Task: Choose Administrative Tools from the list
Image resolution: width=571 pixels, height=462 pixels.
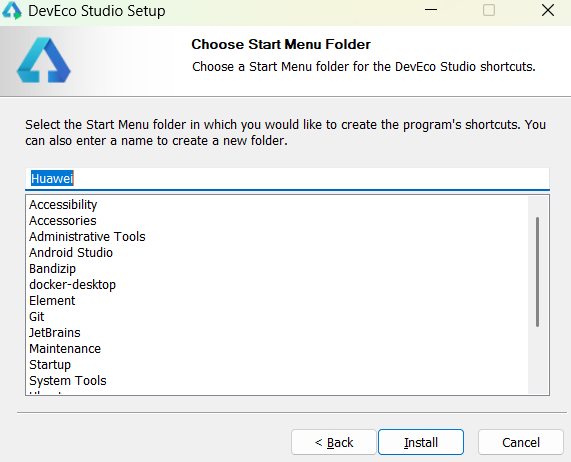Action: tap(87, 237)
